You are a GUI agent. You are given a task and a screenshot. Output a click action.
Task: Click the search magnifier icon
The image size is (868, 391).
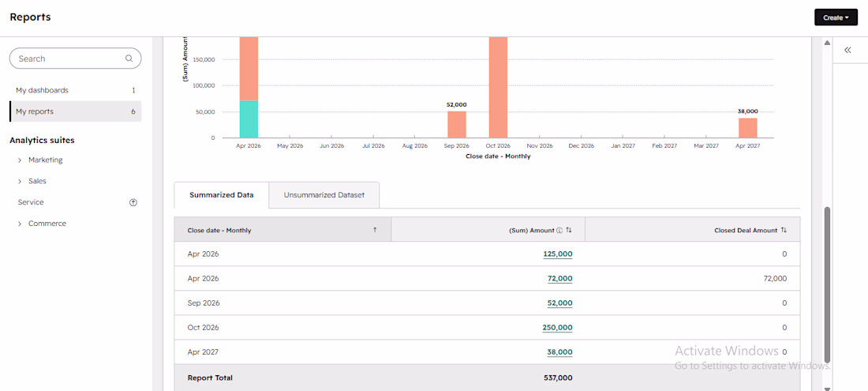129,58
